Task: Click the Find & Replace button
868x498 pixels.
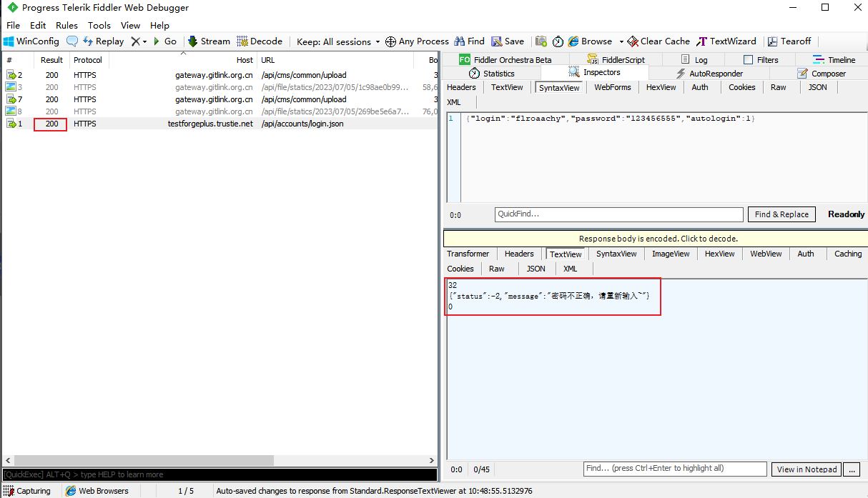Action: (781, 214)
